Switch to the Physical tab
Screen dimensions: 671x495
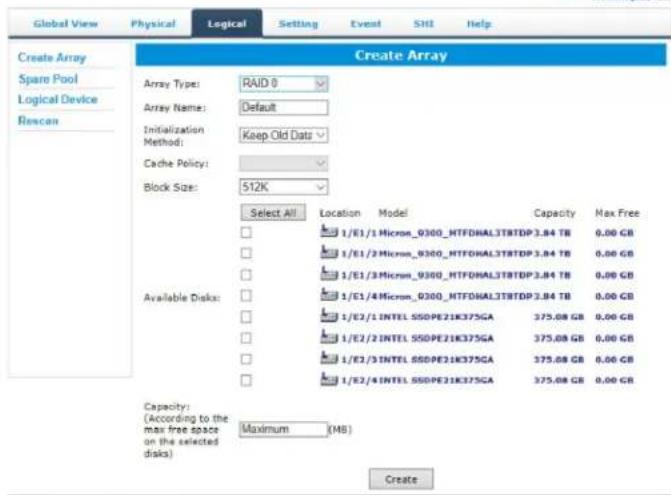click(x=153, y=24)
